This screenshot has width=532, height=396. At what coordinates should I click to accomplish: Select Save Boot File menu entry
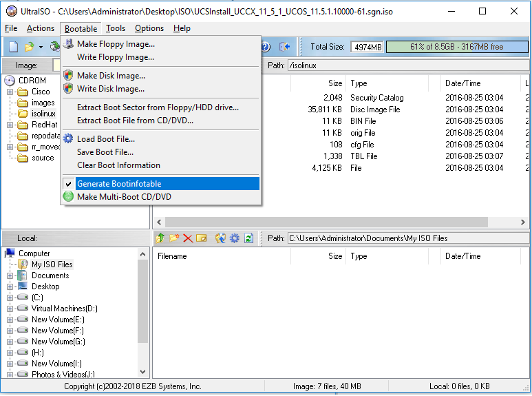(x=161, y=152)
